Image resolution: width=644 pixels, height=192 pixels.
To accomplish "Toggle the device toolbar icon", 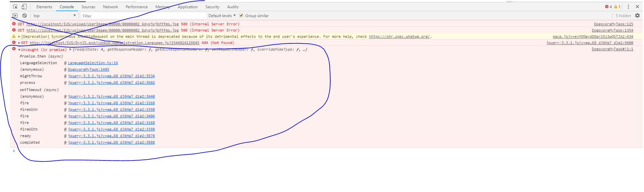I will point(24,7).
